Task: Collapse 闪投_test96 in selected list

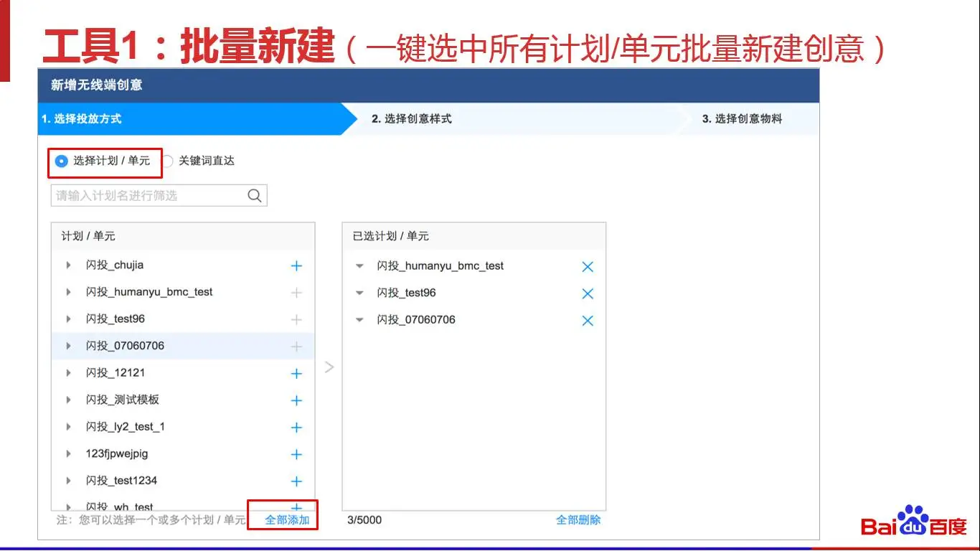Action: (360, 293)
